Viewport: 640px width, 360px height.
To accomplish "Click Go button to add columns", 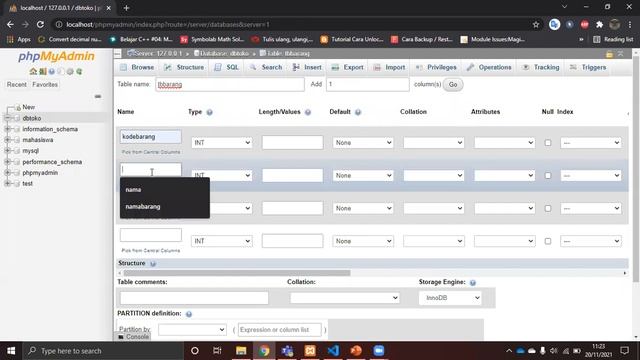I will pos(453,84).
